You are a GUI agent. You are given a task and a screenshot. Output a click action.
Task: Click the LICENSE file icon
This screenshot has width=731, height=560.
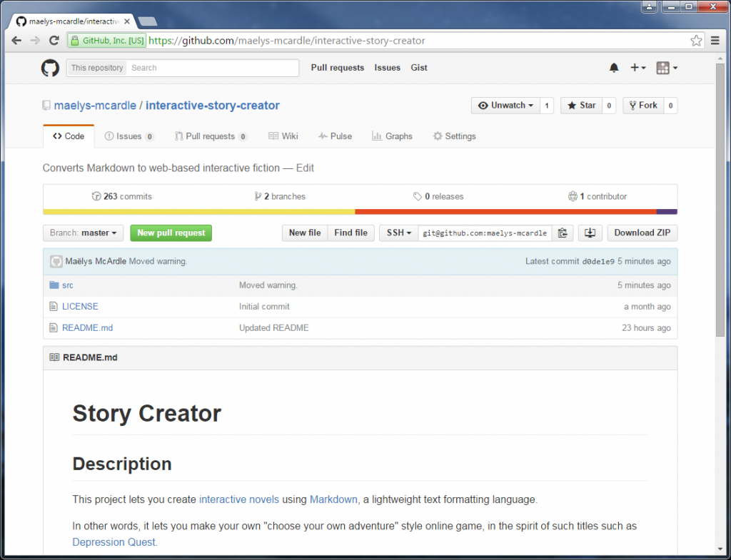54,307
